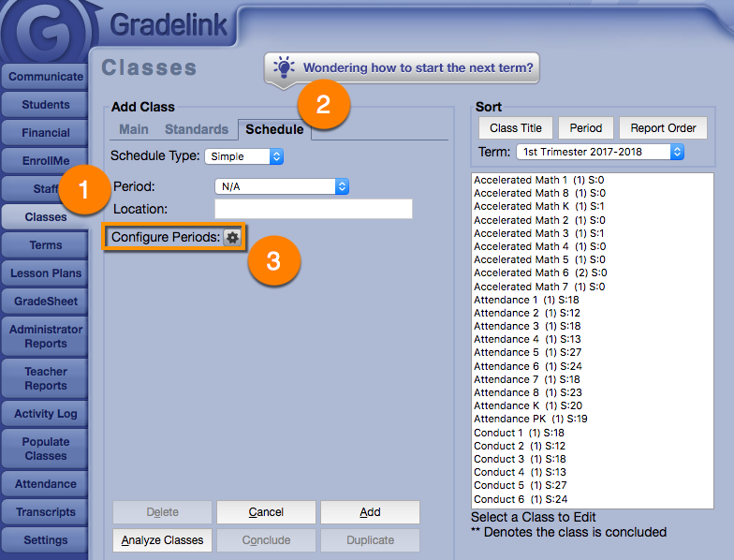Open the next term help link
This screenshot has height=560, width=734.
click(418, 67)
